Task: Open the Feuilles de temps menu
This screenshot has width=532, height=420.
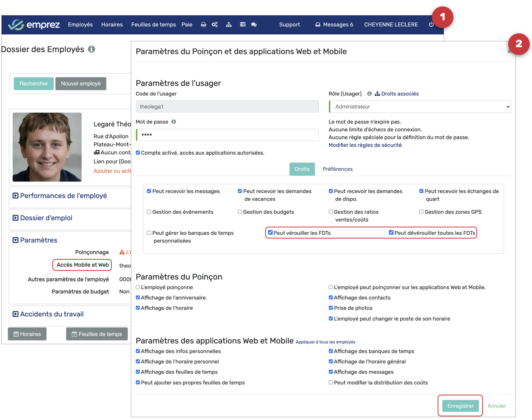Action: 153,25
